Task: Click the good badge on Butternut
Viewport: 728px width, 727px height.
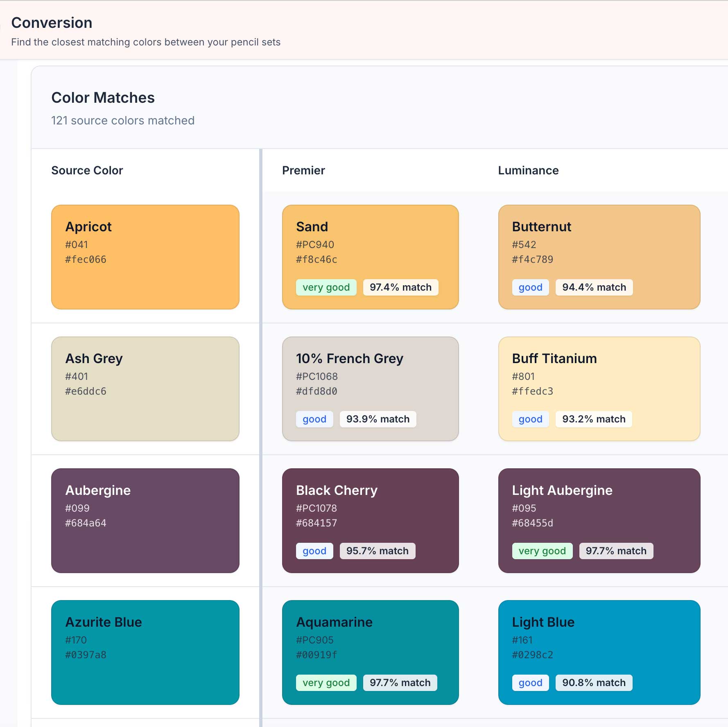Action: coord(531,287)
